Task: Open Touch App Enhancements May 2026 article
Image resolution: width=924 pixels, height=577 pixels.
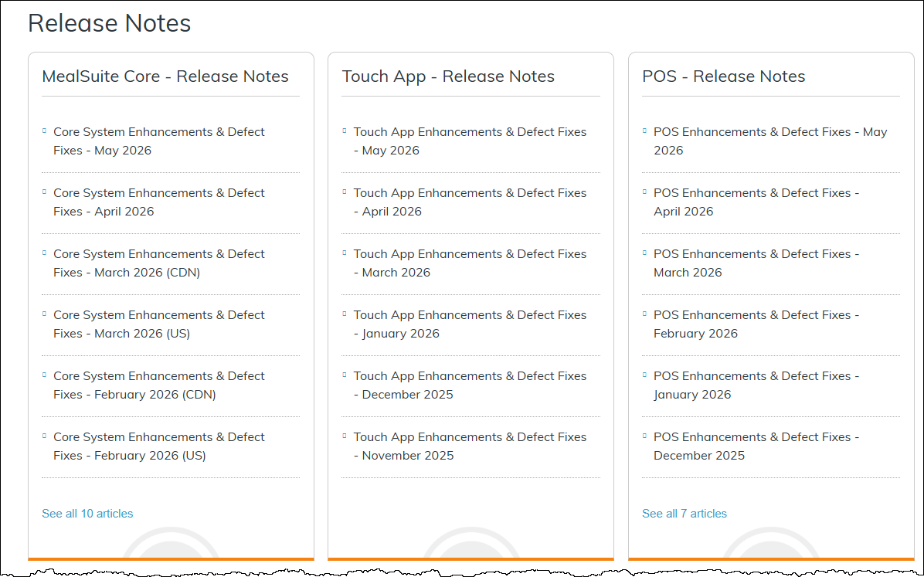Action: 470,141
